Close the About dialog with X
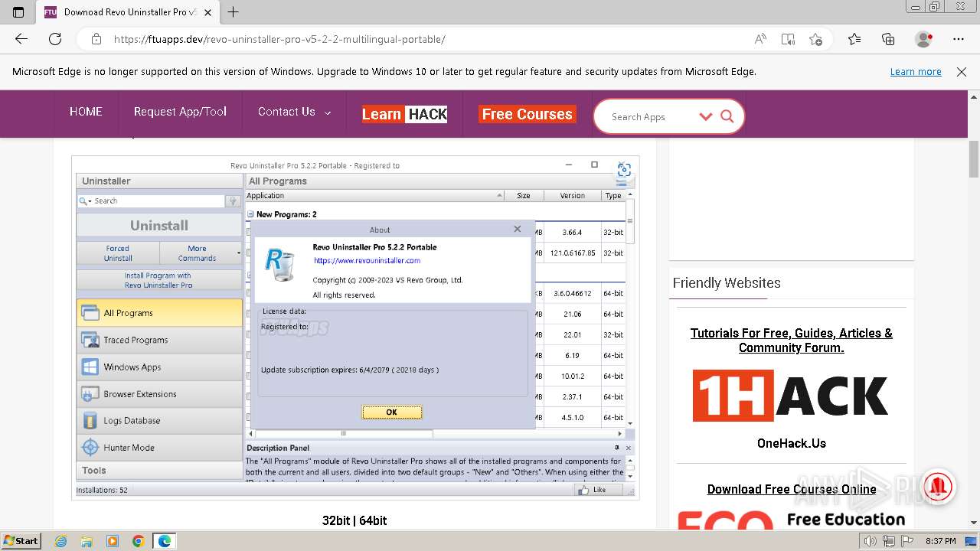This screenshot has width=980, height=551. point(518,229)
